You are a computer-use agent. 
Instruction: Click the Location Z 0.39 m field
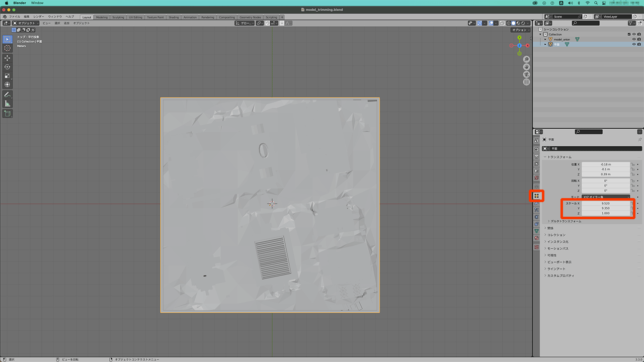click(x=606, y=174)
